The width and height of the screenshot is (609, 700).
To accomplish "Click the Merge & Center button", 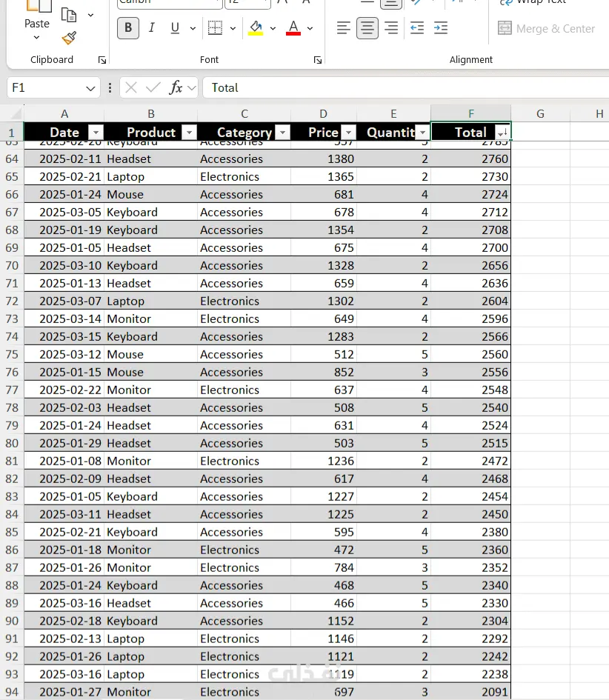I will (546, 29).
